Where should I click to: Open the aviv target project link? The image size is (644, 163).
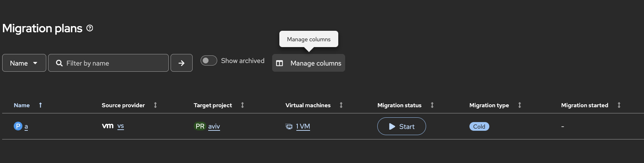pos(214,126)
